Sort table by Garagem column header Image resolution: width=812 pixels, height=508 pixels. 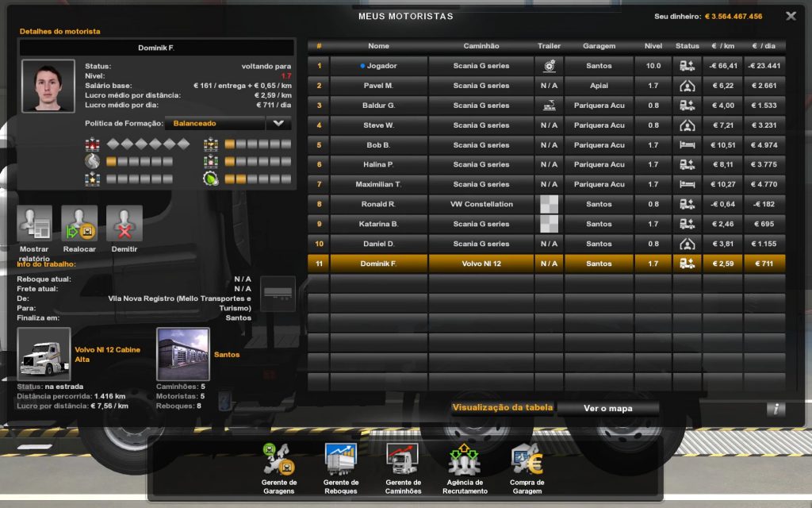pyautogui.click(x=599, y=46)
